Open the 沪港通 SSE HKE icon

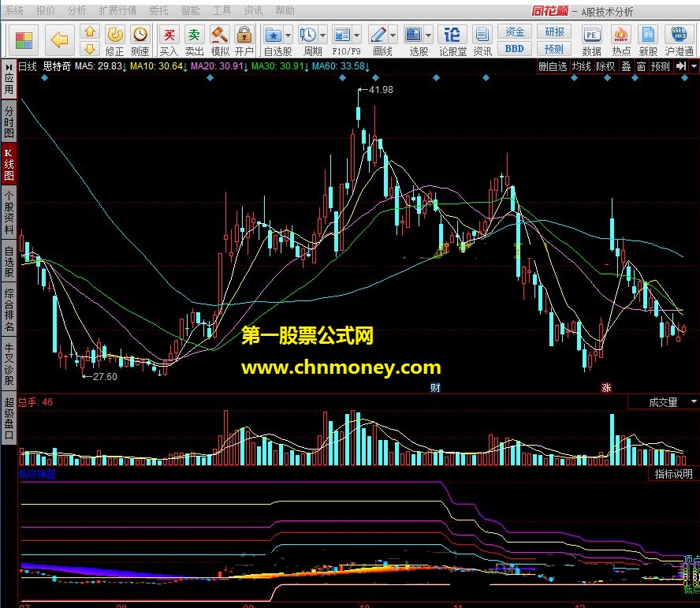click(x=679, y=41)
